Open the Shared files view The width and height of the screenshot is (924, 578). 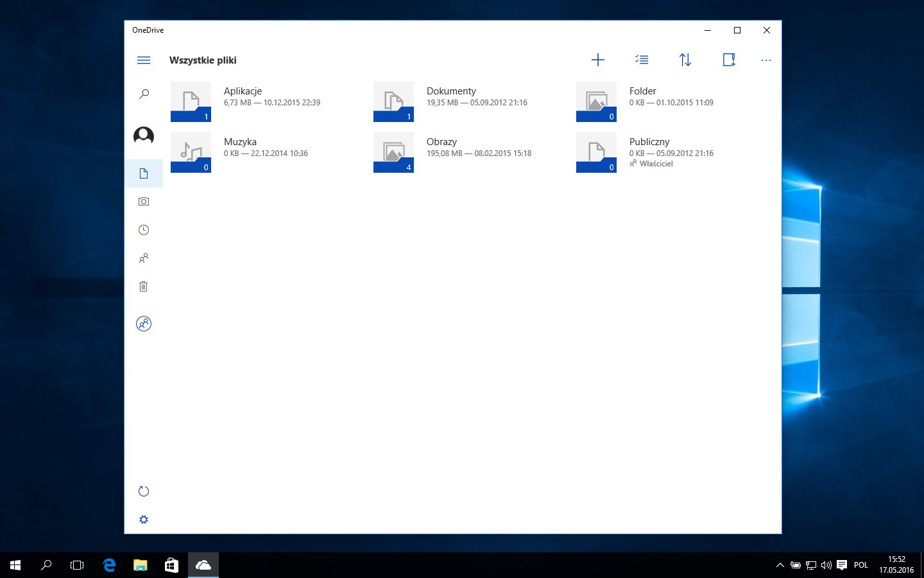[144, 258]
